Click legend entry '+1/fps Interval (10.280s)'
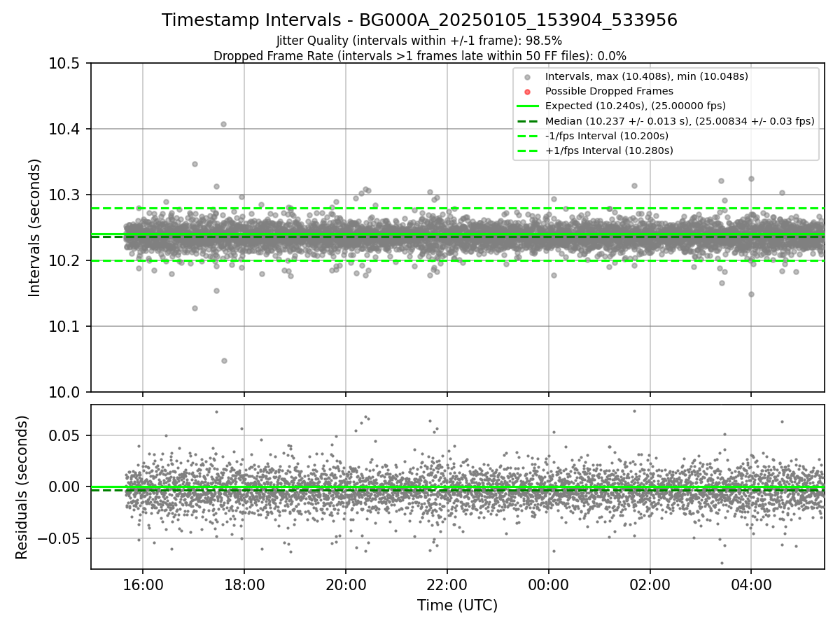The width and height of the screenshot is (840, 630). 609,150
